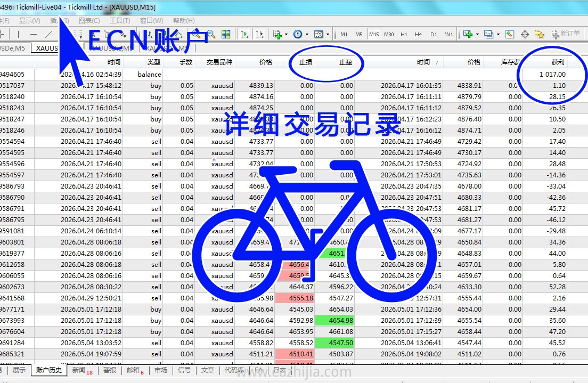Click the red stop-loss cell 4555.18
Image resolution: width=588 pixels, height=383 pixels.
pos(295,298)
